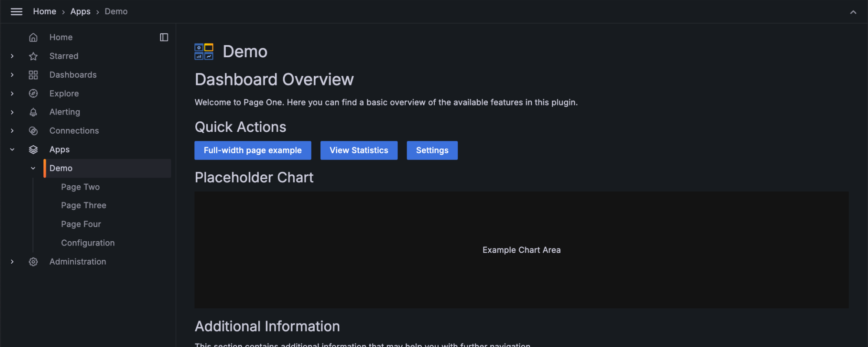Click Demo in the breadcrumb
This screenshot has height=347, width=868.
[x=116, y=12]
